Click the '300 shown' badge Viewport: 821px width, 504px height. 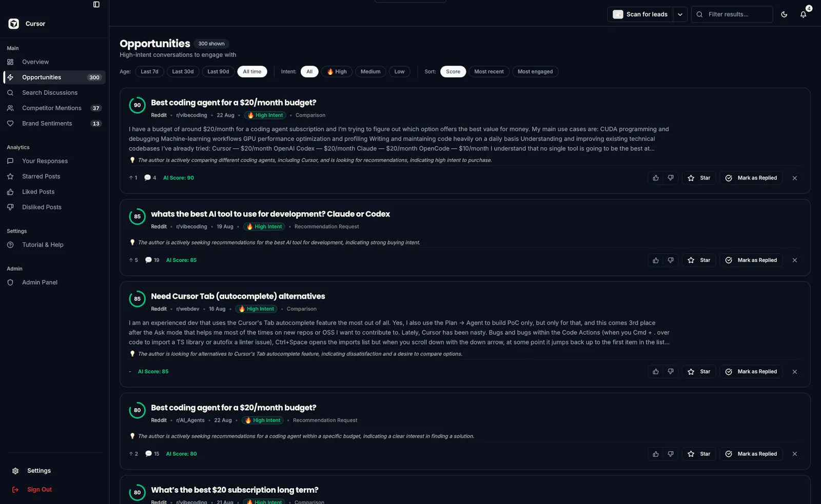211,44
